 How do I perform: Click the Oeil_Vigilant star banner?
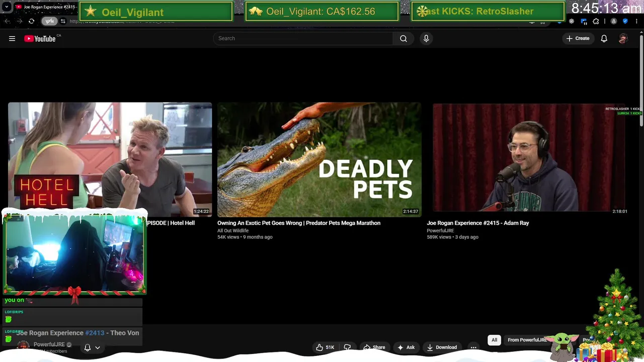(x=156, y=12)
